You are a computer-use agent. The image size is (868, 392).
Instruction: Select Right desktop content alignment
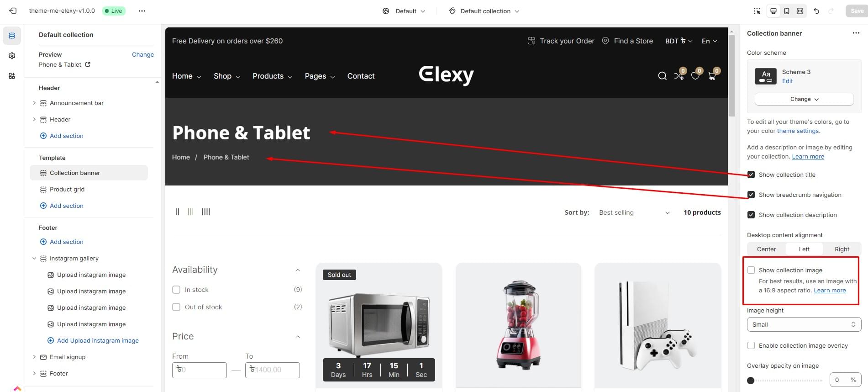pyautogui.click(x=842, y=249)
